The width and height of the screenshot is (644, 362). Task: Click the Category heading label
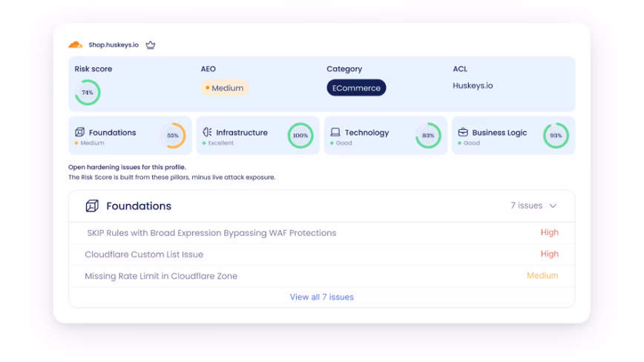tap(344, 69)
